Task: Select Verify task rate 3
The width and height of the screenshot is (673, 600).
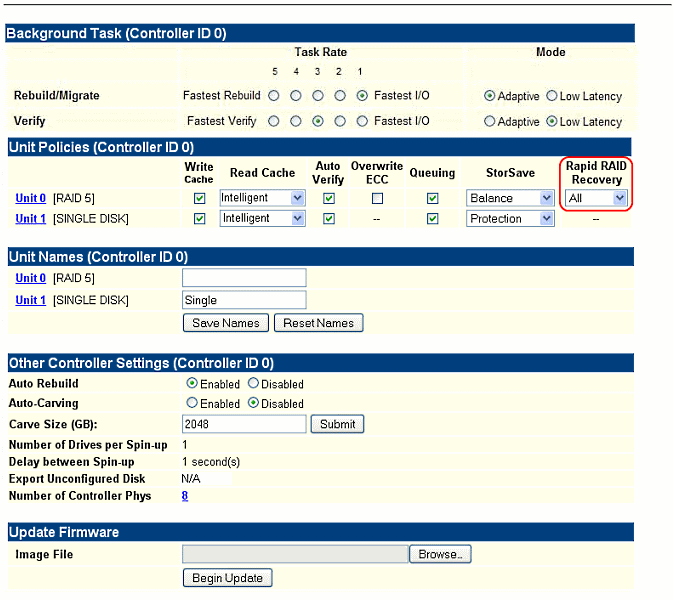Action: coord(318,121)
